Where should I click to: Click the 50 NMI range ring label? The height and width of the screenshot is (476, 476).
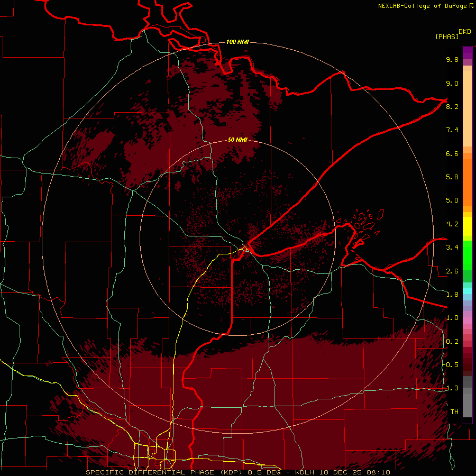pyautogui.click(x=237, y=140)
